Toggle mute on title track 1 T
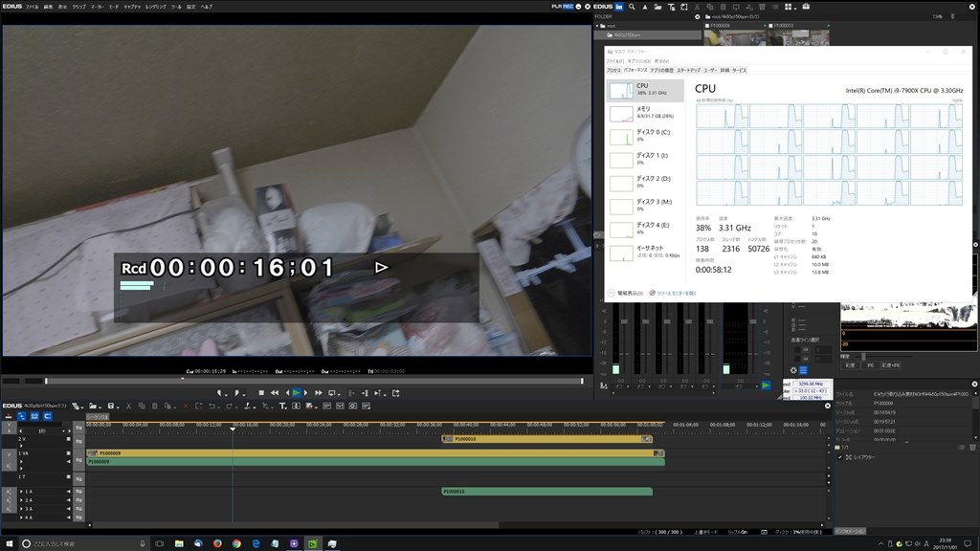This screenshot has width=980, height=551. pyautogui.click(x=68, y=476)
